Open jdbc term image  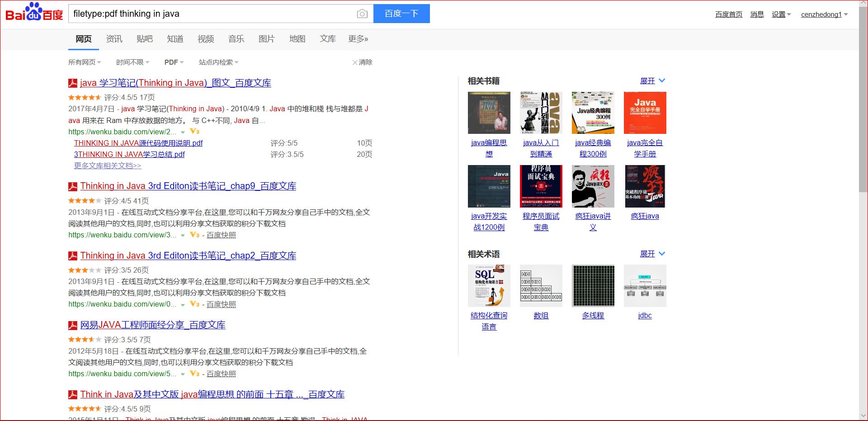tap(645, 286)
